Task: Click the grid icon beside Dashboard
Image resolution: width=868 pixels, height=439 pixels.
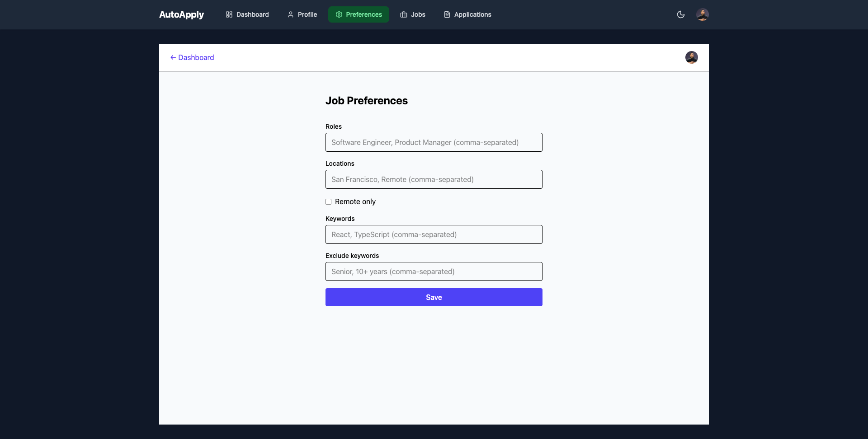Action: point(229,14)
